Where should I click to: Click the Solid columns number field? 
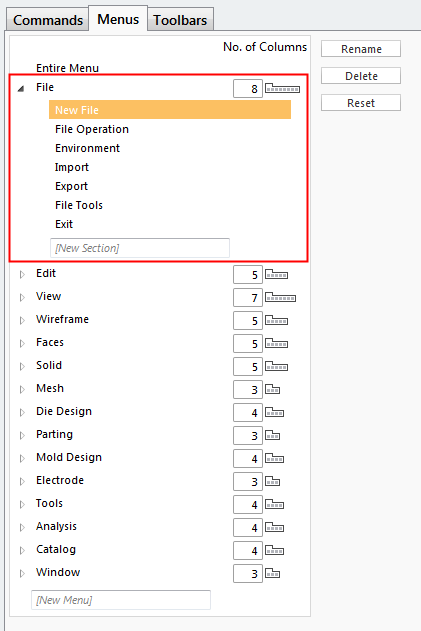248,367
